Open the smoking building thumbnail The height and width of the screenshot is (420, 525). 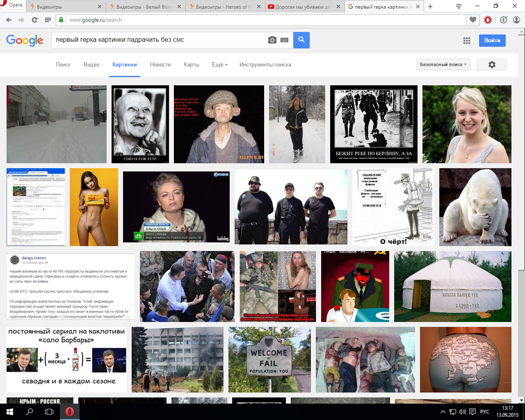178,360
